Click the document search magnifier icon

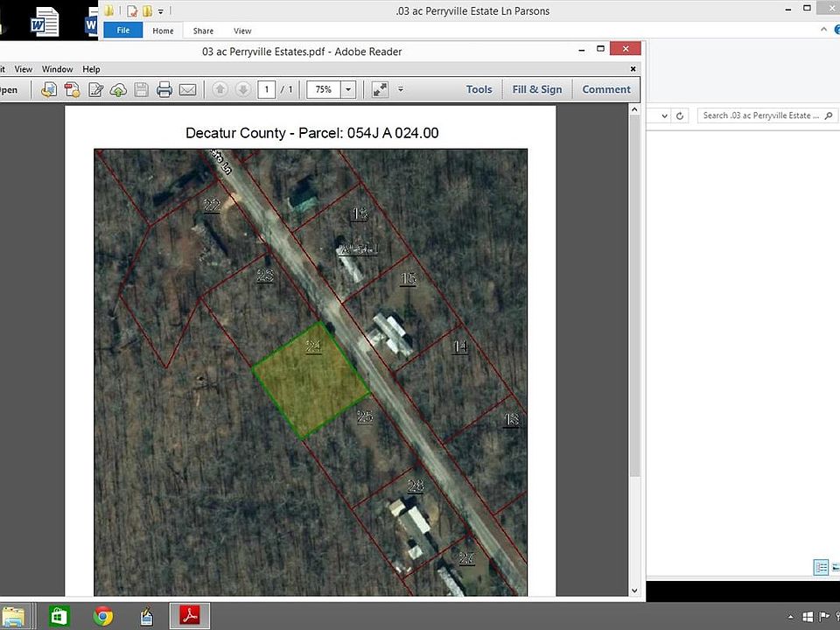click(x=829, y=115)
